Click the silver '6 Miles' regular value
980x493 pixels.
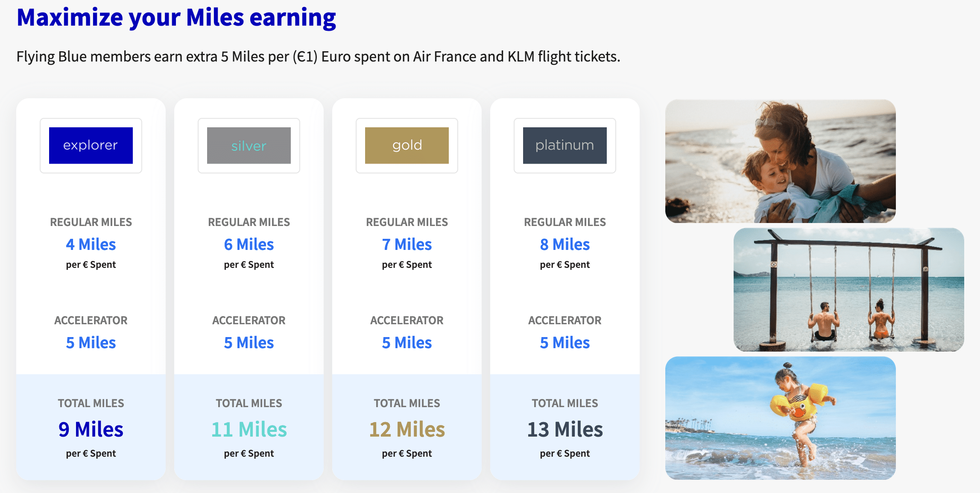pos(249,244)
